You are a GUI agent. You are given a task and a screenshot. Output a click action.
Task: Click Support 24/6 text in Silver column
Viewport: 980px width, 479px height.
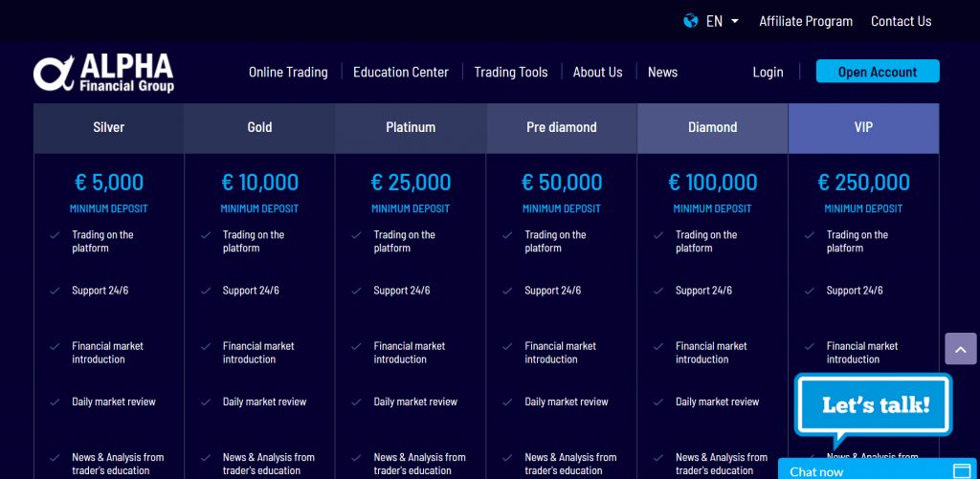click(x=100, y=291)
